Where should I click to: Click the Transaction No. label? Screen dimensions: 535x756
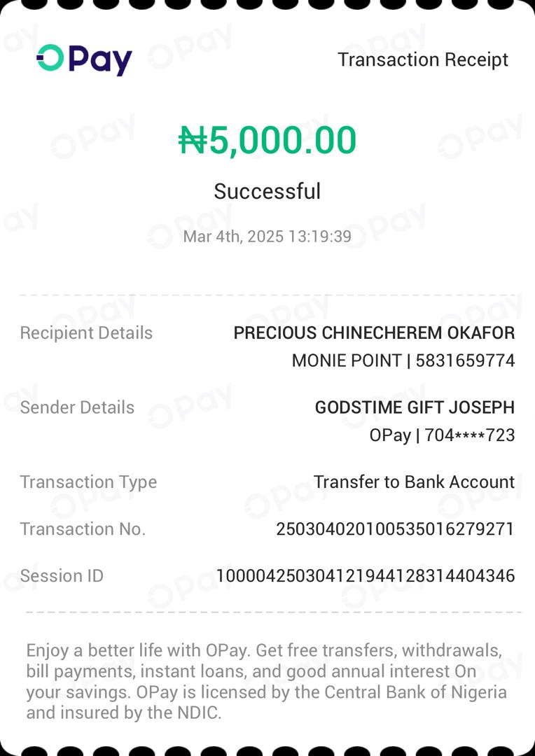coord(83,529)
